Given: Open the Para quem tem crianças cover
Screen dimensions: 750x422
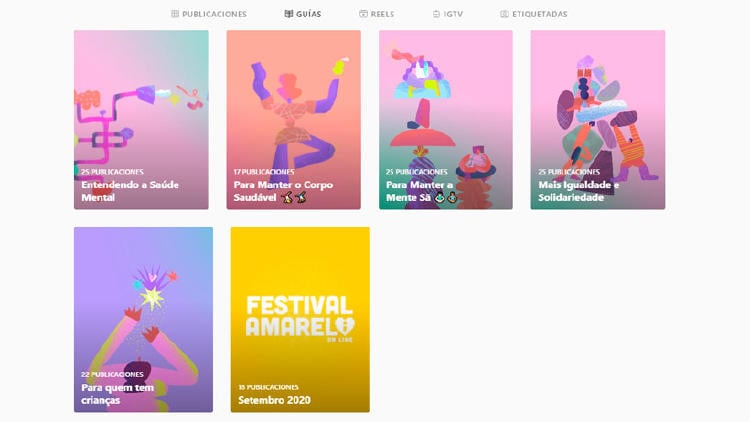Looking at the screenshot, I should click(x=143, y=300).
